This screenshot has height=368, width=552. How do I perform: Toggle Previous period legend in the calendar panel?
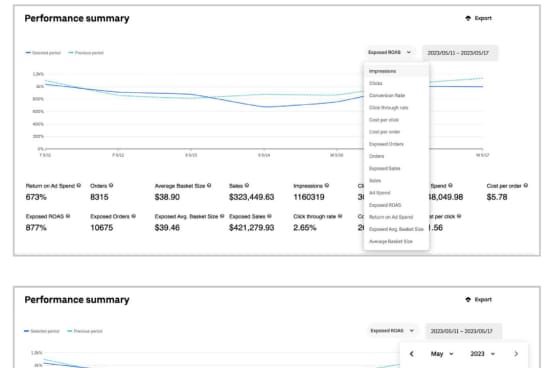(x=85, y=331)
